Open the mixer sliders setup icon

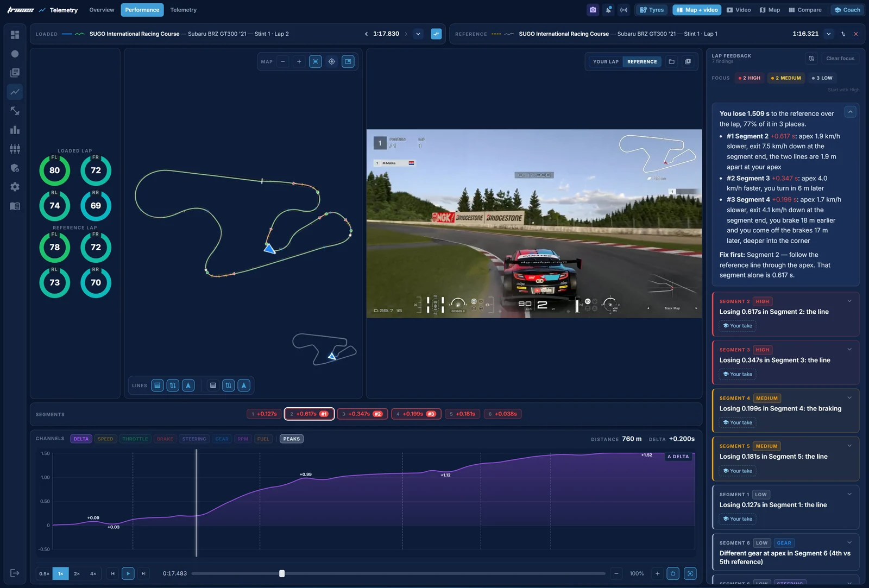15,149
